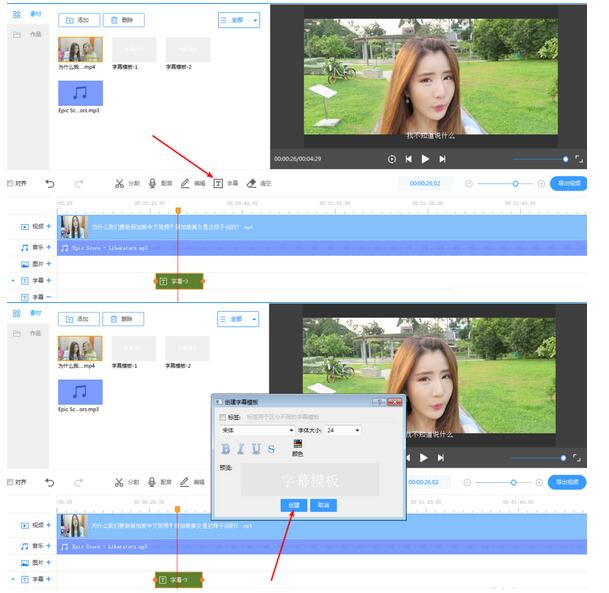Open the 配音 microphone tool
Viewport: 609px width, 593px height.
pos(153,184)
